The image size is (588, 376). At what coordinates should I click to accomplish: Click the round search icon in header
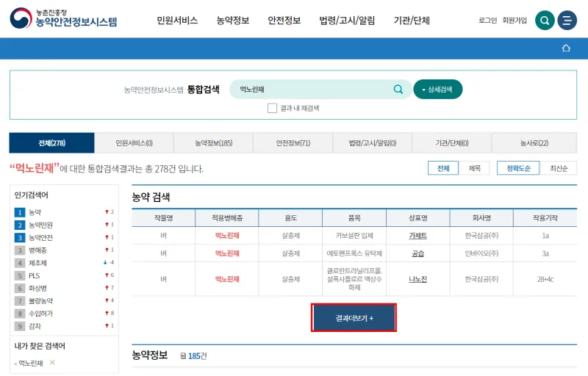click(545, 21)
